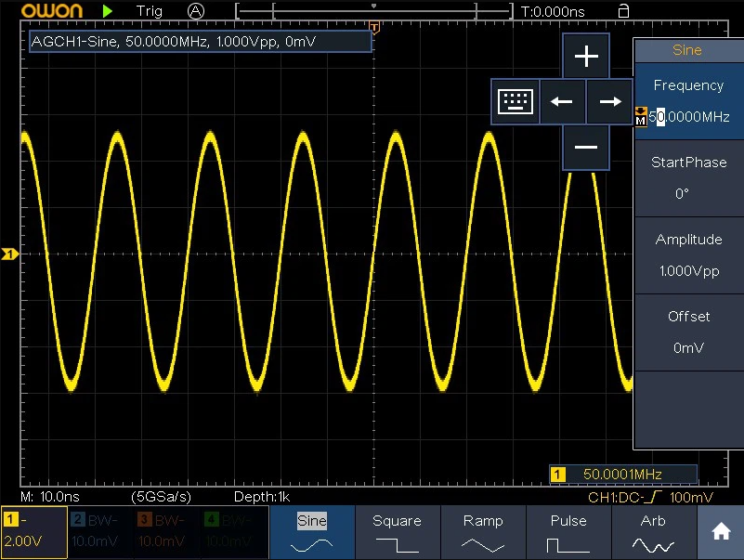Toggle channel 1 at 2.00V
This screenshot has width=744, height=560.
(x=33, y=532)
